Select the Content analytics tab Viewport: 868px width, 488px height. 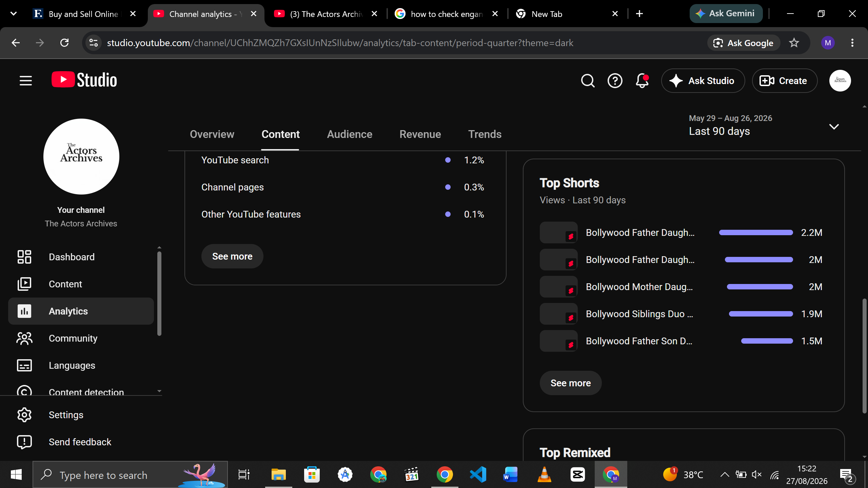[x=280, y=134]
